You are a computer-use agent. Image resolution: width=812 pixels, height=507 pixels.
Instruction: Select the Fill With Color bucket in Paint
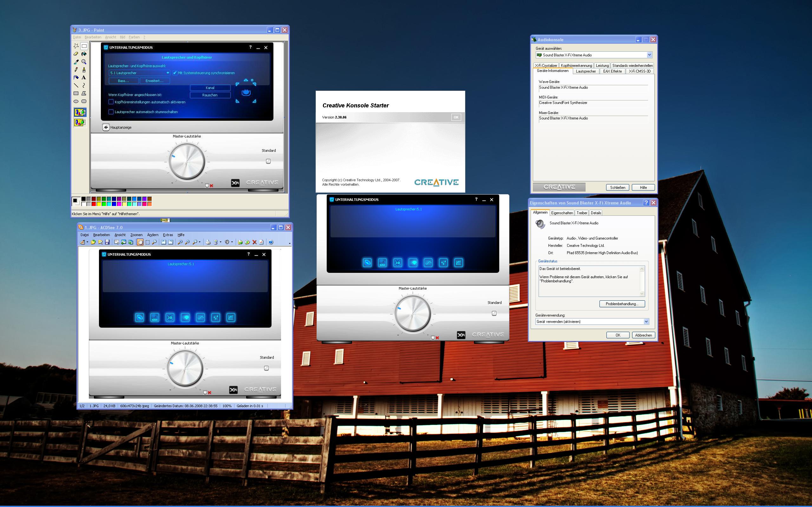pos(84,54)
